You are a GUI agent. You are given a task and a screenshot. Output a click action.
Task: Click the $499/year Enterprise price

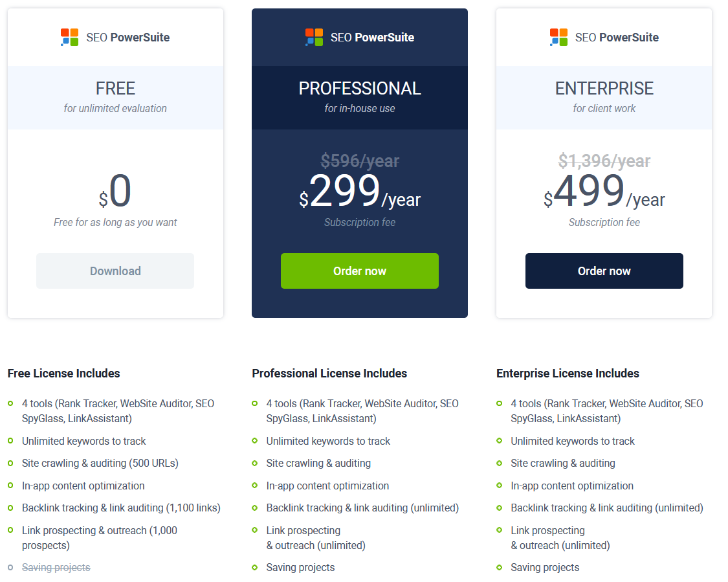pos(604,192)
